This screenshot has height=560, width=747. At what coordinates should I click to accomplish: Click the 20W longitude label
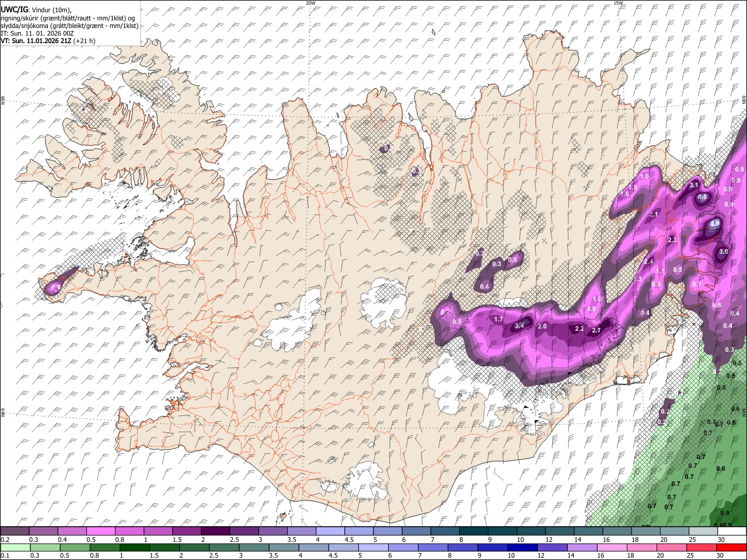pyautogui.click(x=310, y=2)
